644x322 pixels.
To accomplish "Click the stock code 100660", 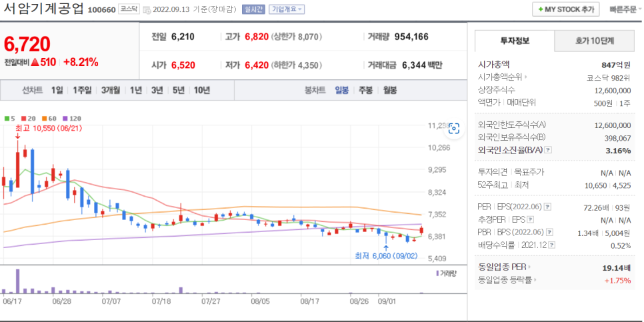I will tap(101, 10).
